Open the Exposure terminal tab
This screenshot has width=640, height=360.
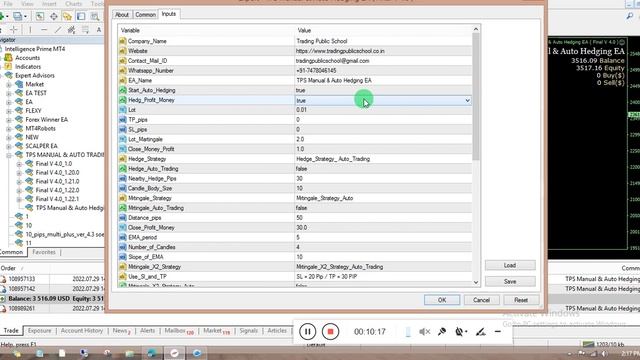[x=40, y=331]
